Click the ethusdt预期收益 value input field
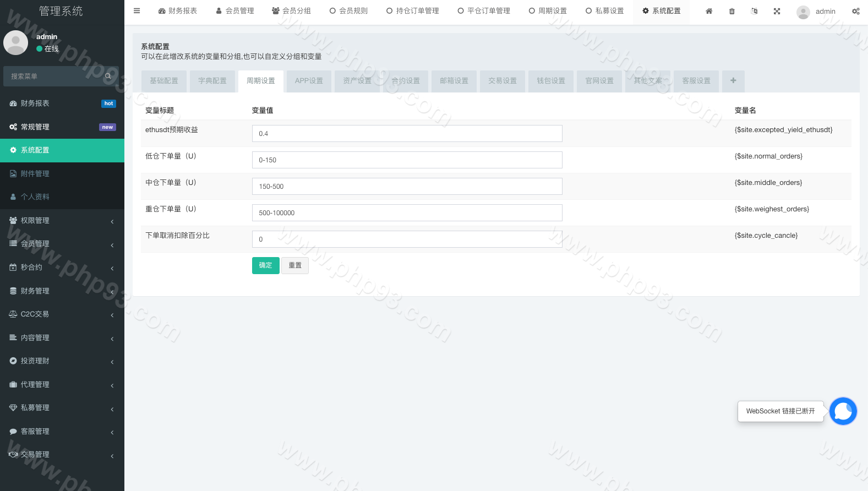The height and width of the screenshot is (491, 868). click(x=407, y=134)
